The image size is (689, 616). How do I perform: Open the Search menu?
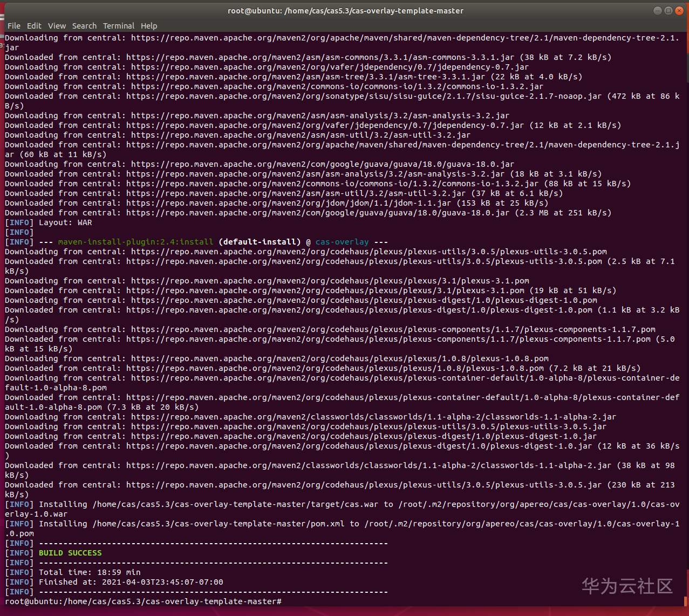(x=84, y=26)
